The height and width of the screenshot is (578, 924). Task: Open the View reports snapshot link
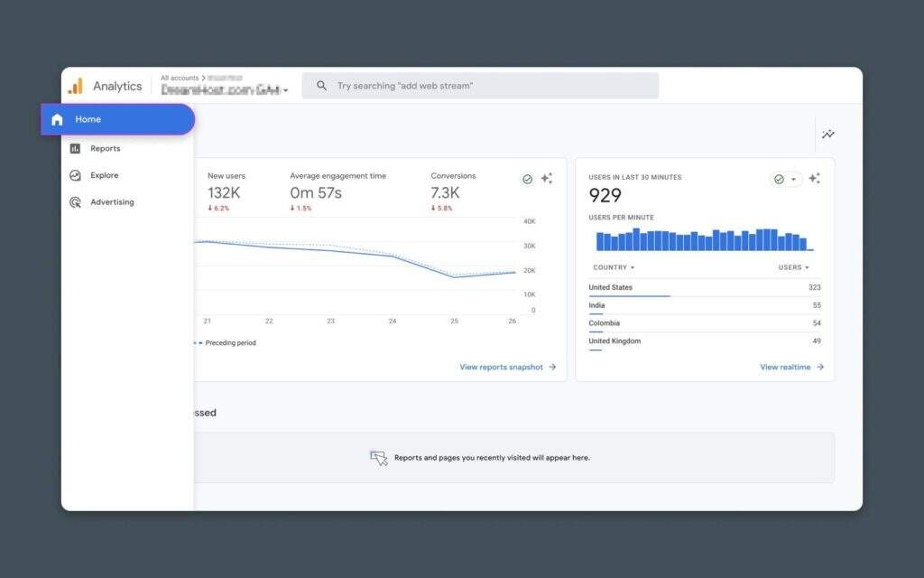pos(507,367)
